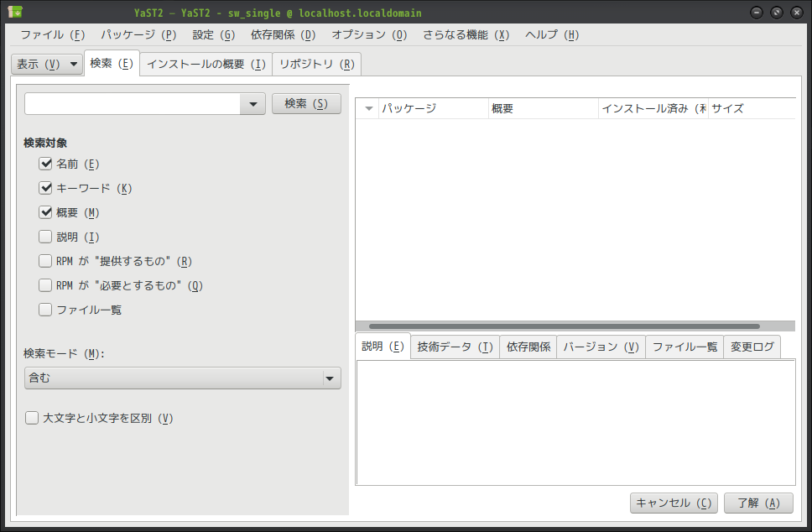Minimize the YaST2 window
The height and width of the screenshot is (532, 812).
[757, 13]
